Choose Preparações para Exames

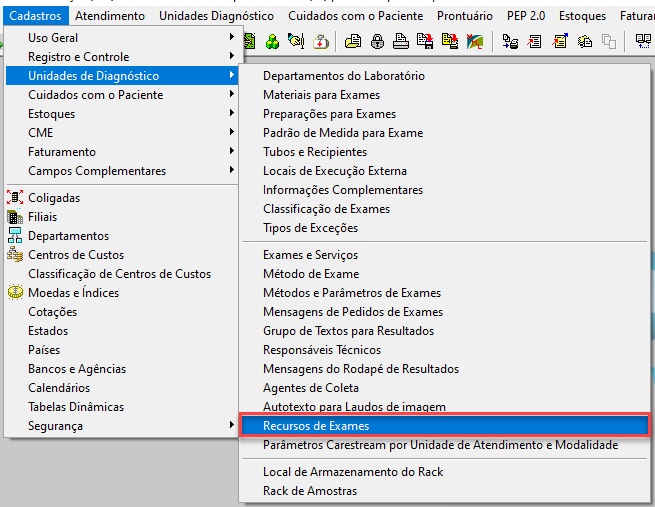pos(445,114)
